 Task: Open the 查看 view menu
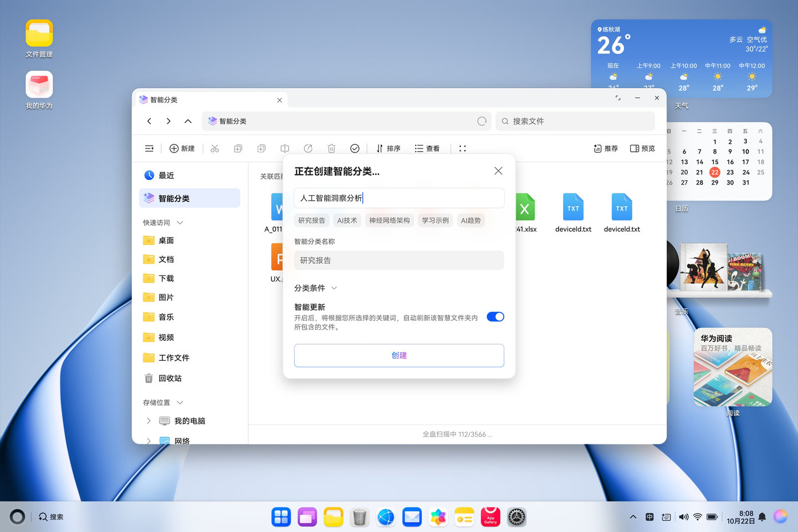[x=427, y=148]
